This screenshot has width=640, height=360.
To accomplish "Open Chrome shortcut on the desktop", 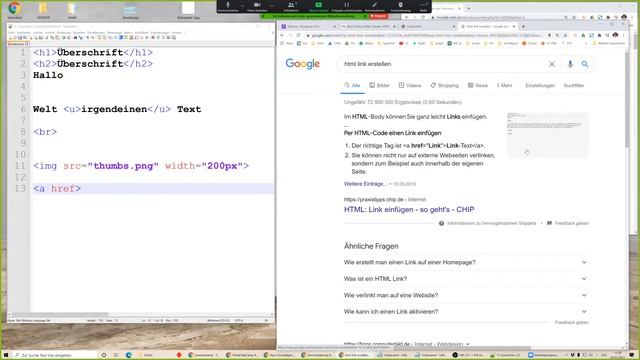I will 14,10.
